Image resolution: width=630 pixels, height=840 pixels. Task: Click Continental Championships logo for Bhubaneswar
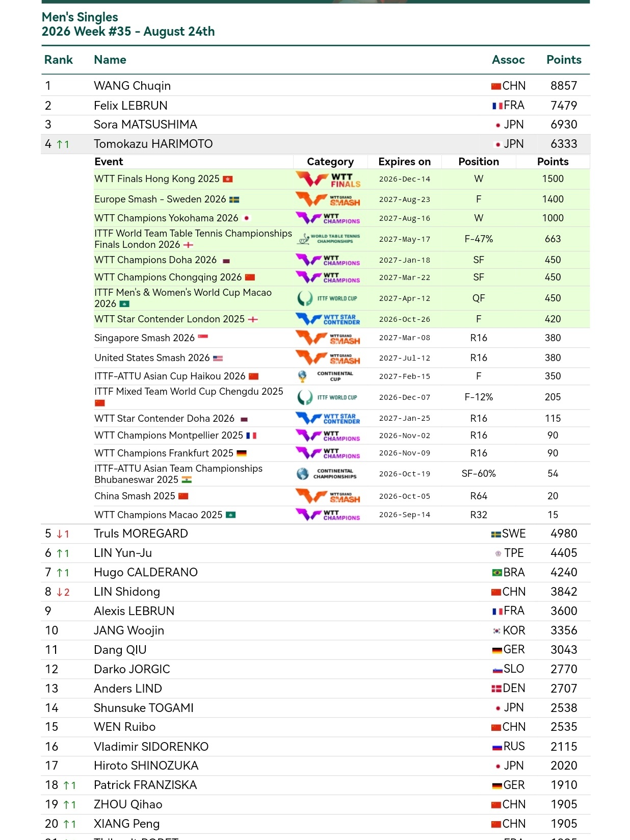327,474
